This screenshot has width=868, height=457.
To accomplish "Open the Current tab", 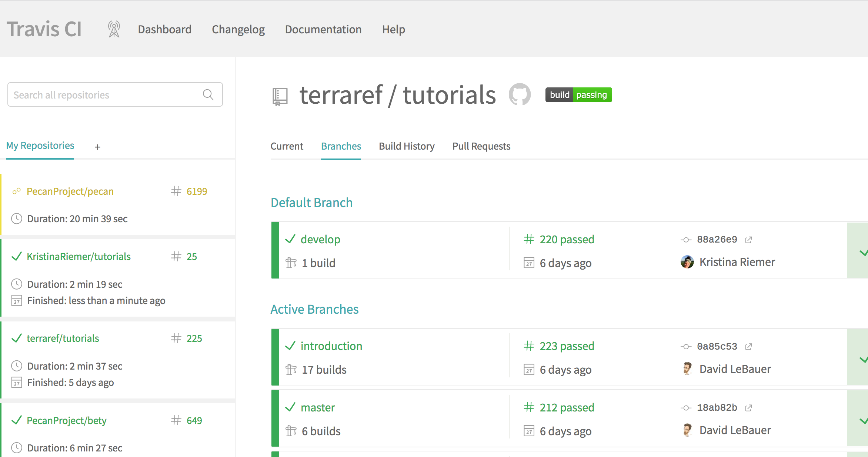I will pos(287,146).
